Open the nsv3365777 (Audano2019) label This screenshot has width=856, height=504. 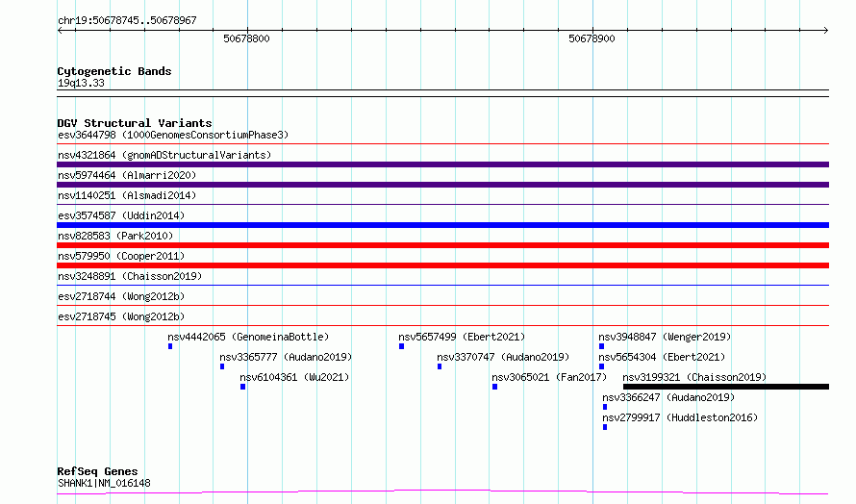pos(286,357)
